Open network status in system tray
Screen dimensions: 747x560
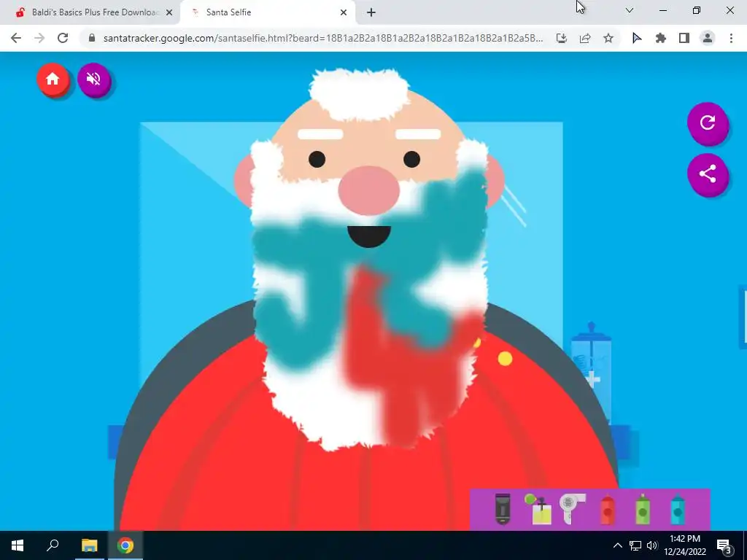635,545
